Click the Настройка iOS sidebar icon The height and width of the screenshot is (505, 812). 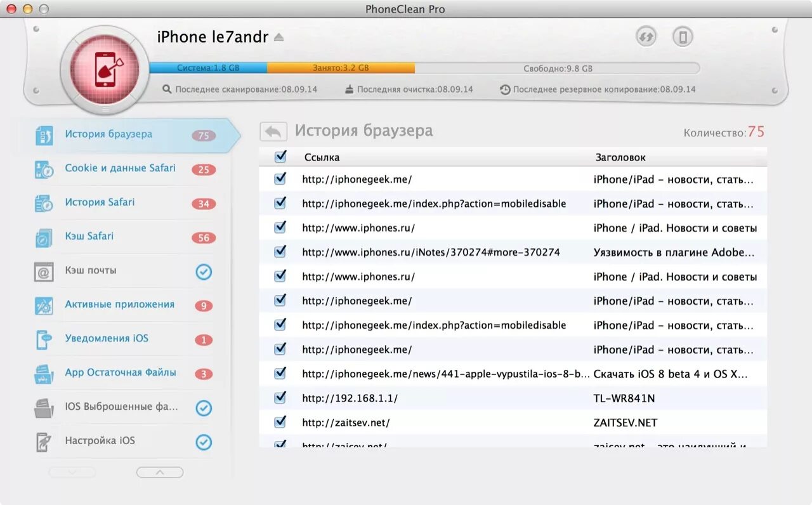(x=44, y=442)
